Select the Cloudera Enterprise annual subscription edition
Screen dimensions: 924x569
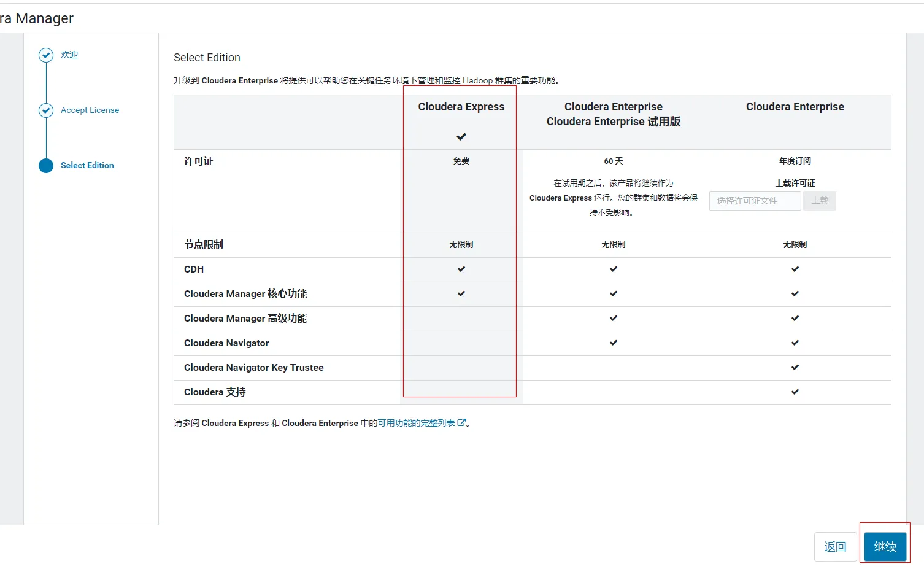pyautogui.click(x=795, y=107)
